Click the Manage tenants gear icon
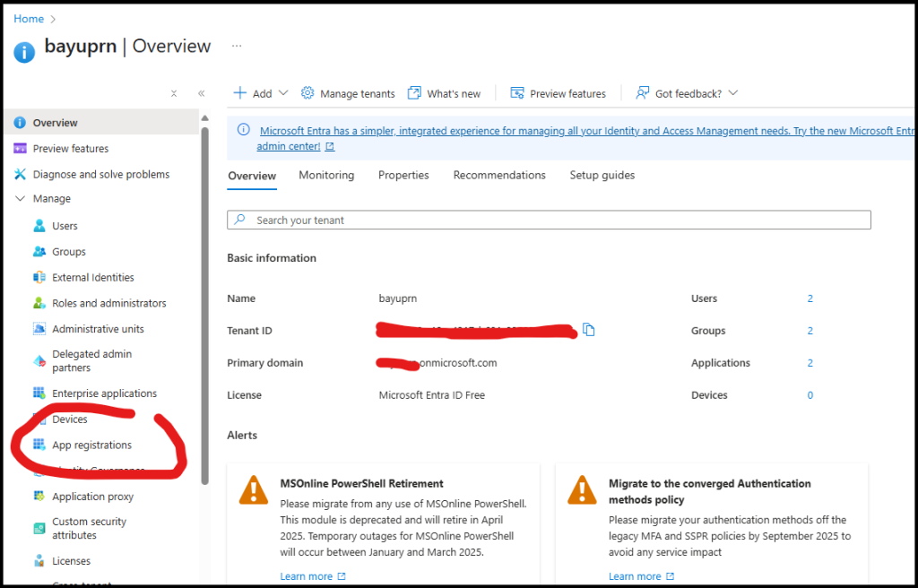The image size is (918, 588). pos(307,93)
